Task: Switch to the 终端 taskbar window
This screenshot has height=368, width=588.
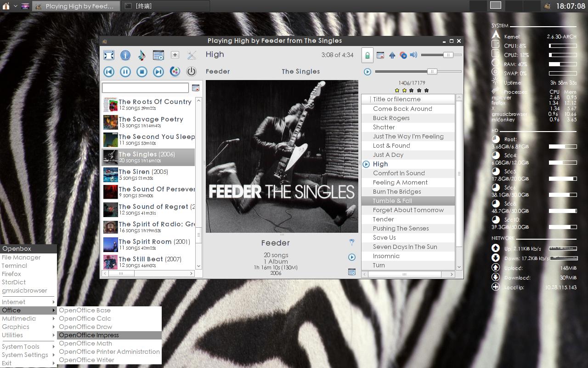Action: [x=166, y=6]
